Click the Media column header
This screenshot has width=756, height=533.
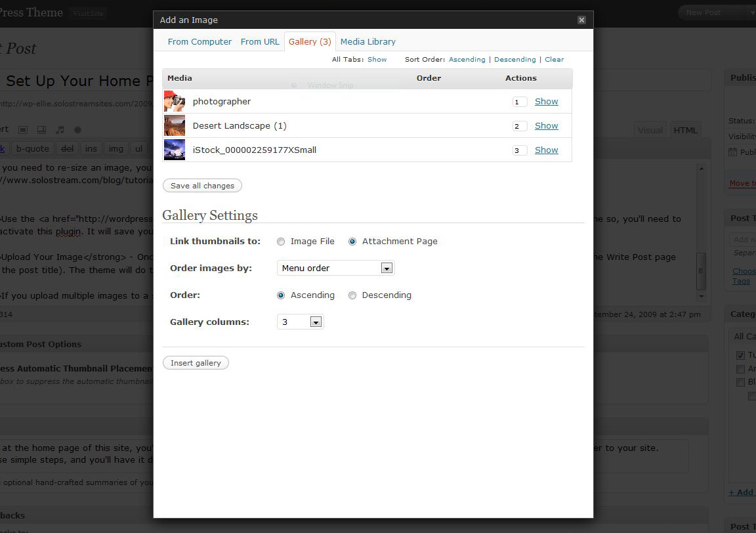[179, 78]
